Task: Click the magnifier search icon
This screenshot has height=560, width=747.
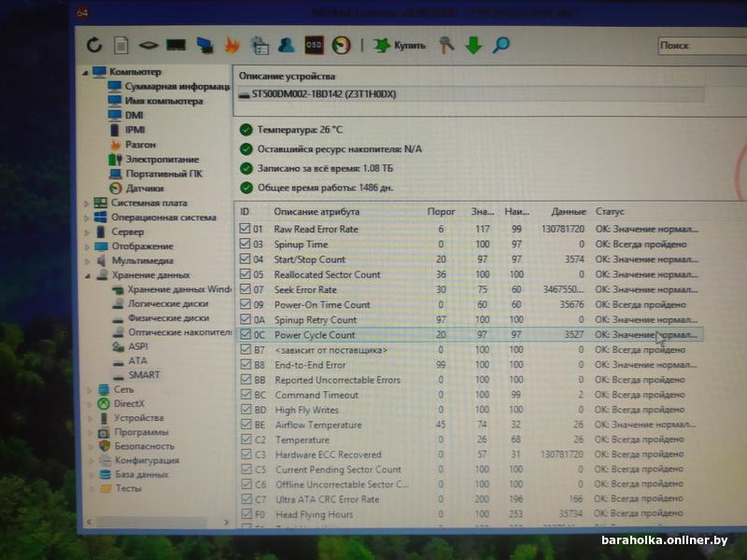Action: pos(501,45)
